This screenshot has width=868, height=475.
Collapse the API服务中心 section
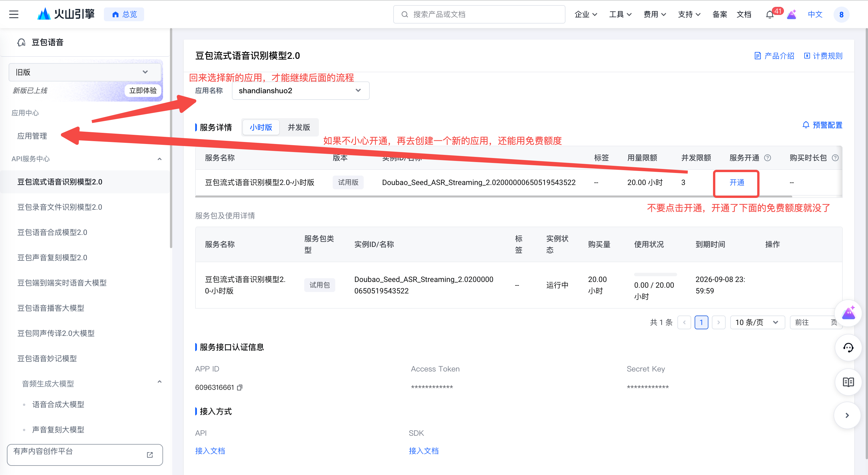click(159, 159)
